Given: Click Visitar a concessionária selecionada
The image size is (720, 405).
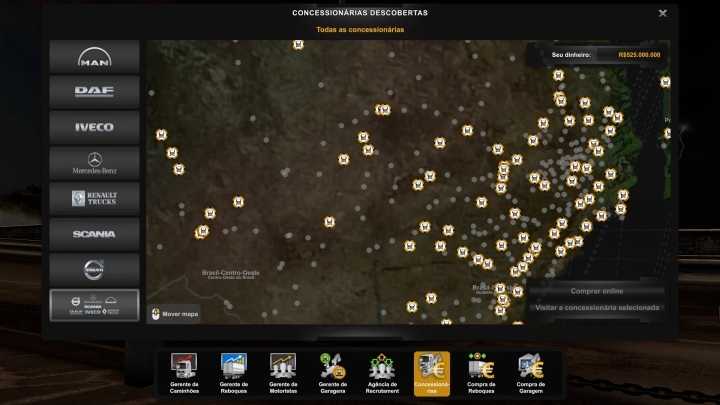Looking at the screenshot, I should [596, 308].
